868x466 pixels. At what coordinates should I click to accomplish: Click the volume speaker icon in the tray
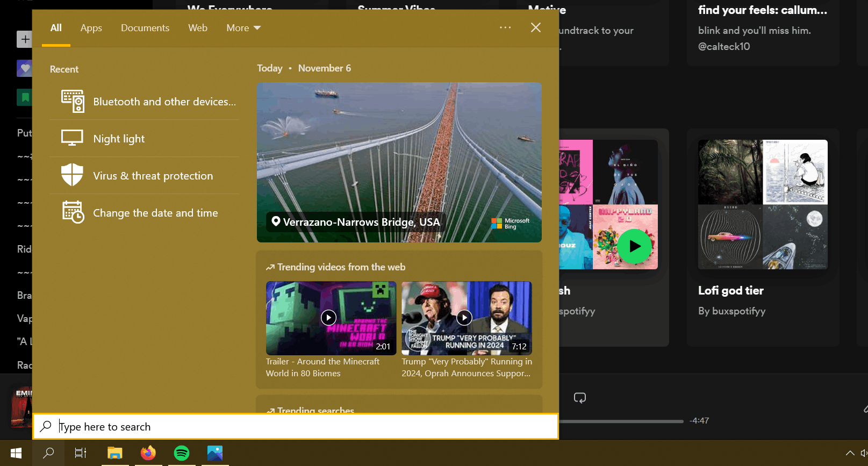pyautogui.click(x=864, y=453)
